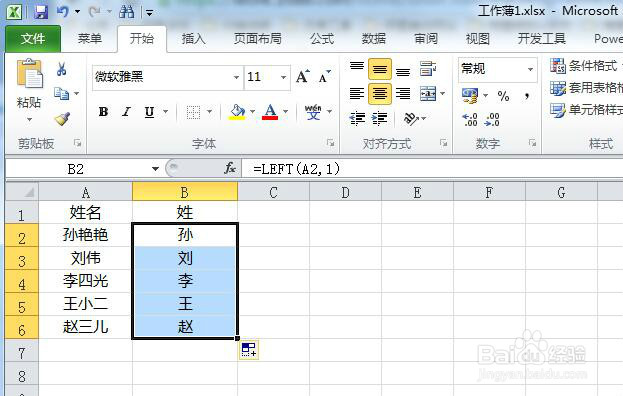Click the text orientation icon
Image resolution: width=623 pixels, height=396 pixels.
coord(410,118)
